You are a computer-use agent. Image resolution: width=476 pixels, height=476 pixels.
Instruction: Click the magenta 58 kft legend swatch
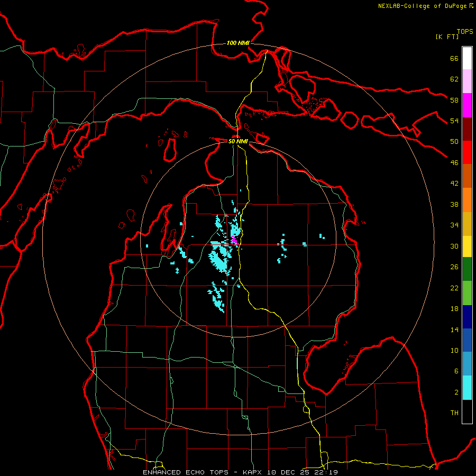point(467,105)
